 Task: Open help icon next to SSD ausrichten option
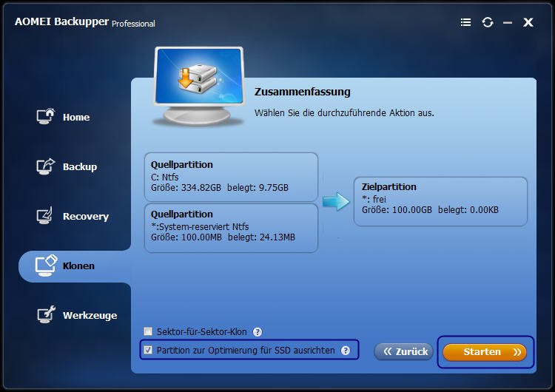click(x=346, y=351)
